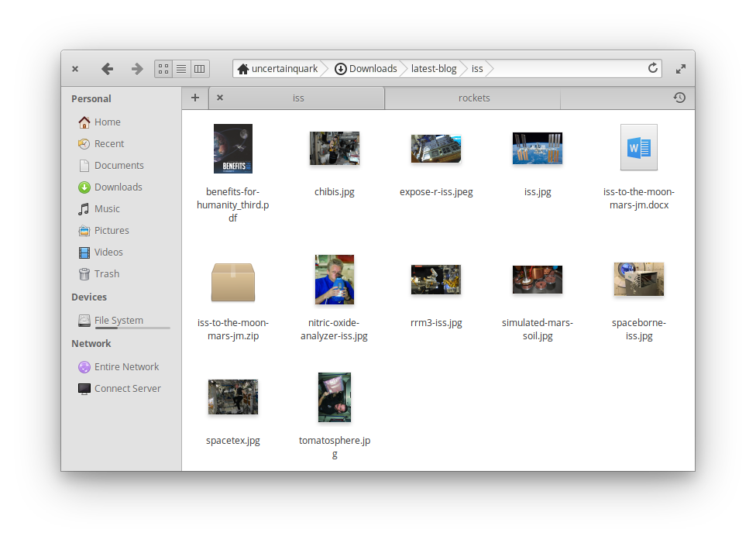Open the closed tabs history icon
Screen dimensions: 756x543
click(x=679, y=98)
